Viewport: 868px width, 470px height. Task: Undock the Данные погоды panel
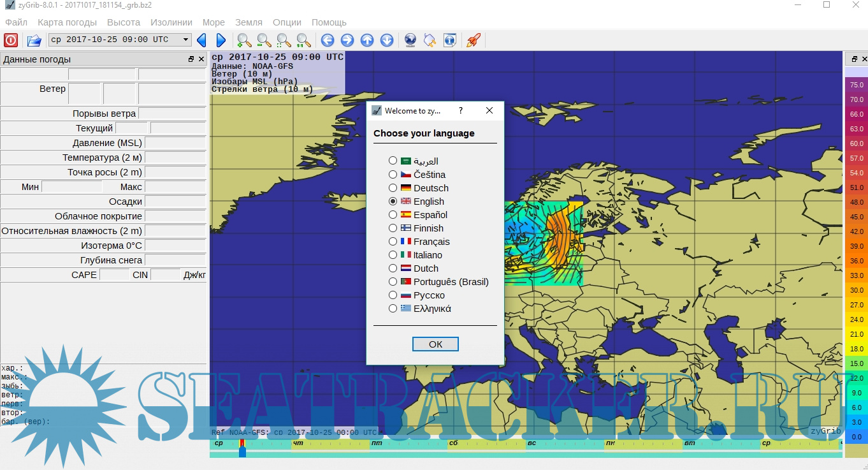(x=191, y=59)
